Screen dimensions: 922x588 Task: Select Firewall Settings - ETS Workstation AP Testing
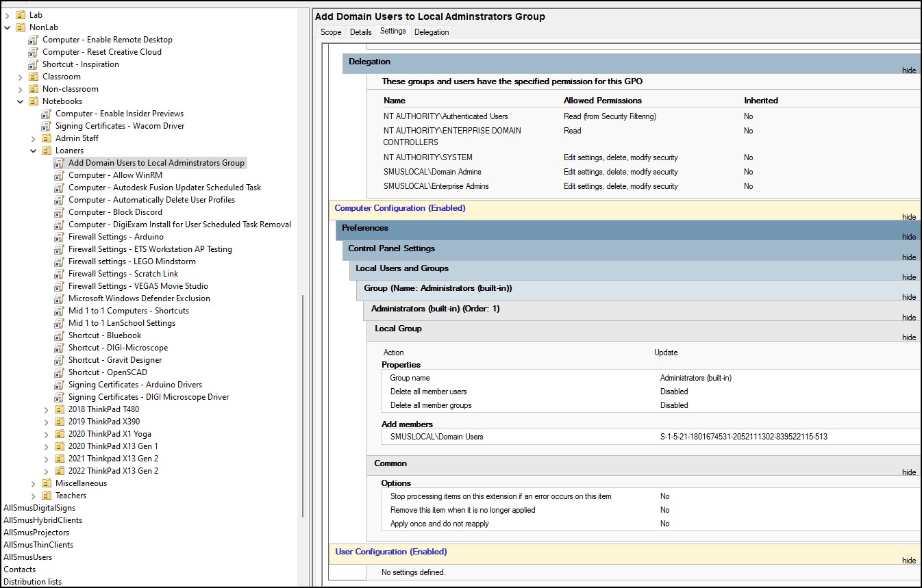(x=150, y=249)
